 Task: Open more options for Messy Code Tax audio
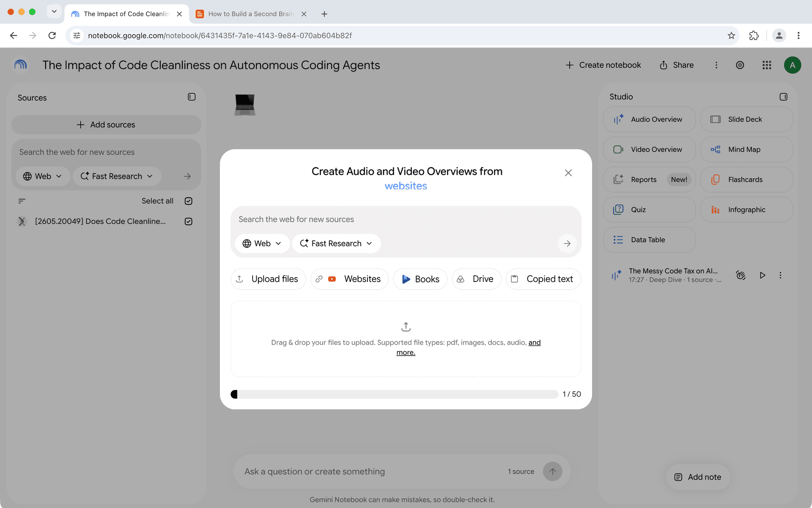[x=780, y=275]
